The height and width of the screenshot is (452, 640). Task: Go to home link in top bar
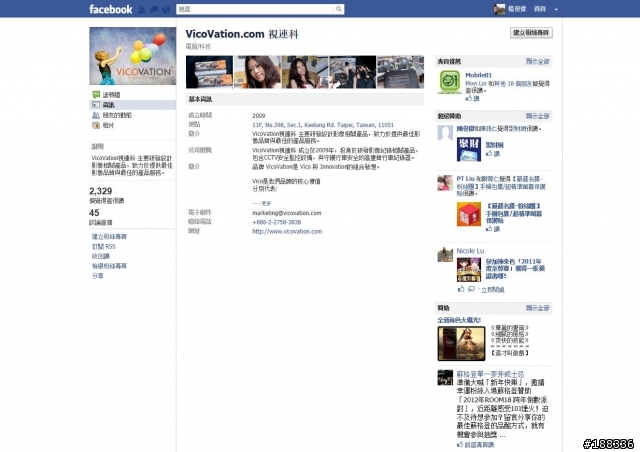(x=540, y=9)
